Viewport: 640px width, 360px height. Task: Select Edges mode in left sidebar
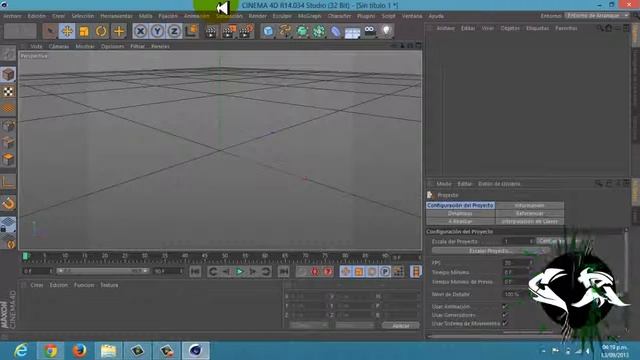click(8, 143)
